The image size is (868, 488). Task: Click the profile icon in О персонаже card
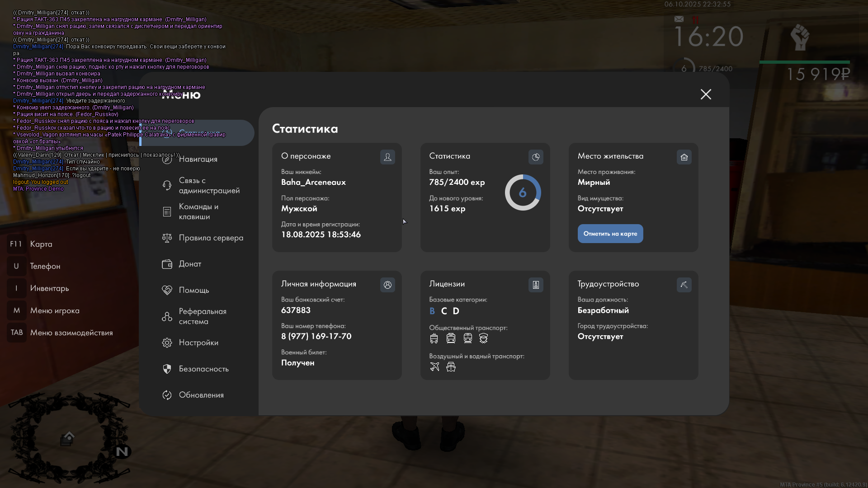tap(387, 157)
